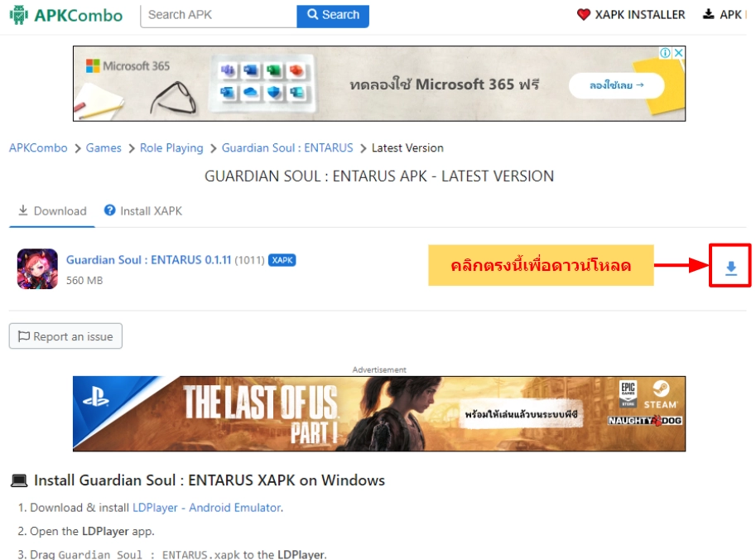Click PlayStation logo in the ad
Image resolution: width=756 pixels, height=560 pixels.
pyautogui.click(x=96, y=398)
